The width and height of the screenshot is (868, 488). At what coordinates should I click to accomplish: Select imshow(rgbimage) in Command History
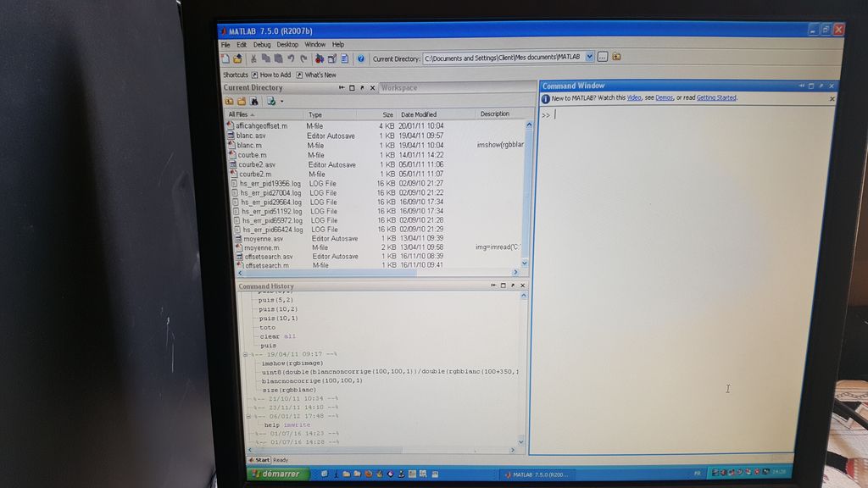point(292,363)
